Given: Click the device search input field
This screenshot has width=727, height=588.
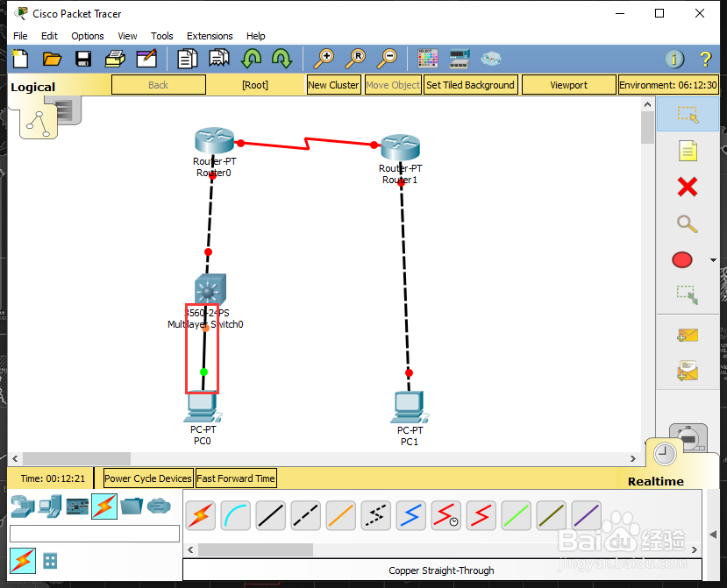Looking at the screenshot, I should click(x=95, y=534).
